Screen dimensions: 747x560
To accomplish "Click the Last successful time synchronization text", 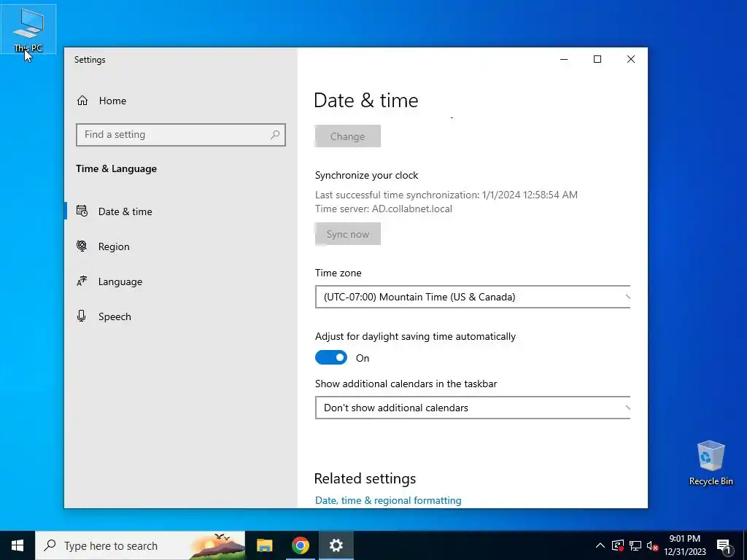I will click(446, 195).
